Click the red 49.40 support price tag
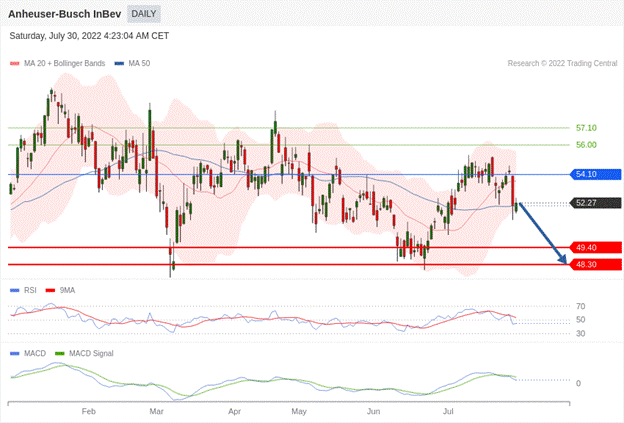624x423 pixels. tap(596, 248)
